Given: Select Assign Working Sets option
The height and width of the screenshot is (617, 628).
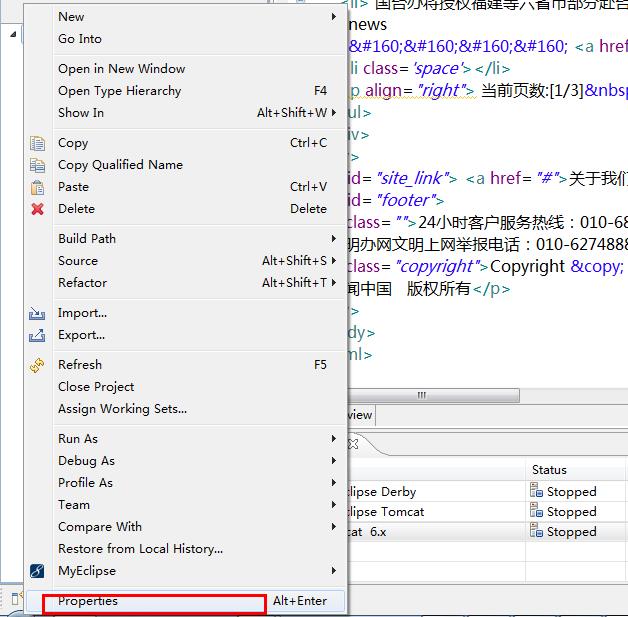Looking at the screenshot, I should pos(122,409).
